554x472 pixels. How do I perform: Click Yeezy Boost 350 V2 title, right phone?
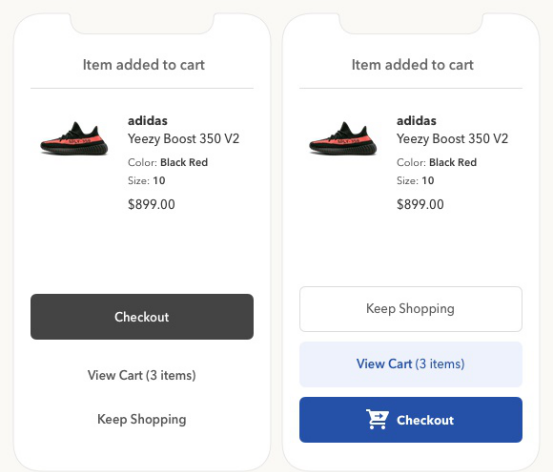coord(452,139)
